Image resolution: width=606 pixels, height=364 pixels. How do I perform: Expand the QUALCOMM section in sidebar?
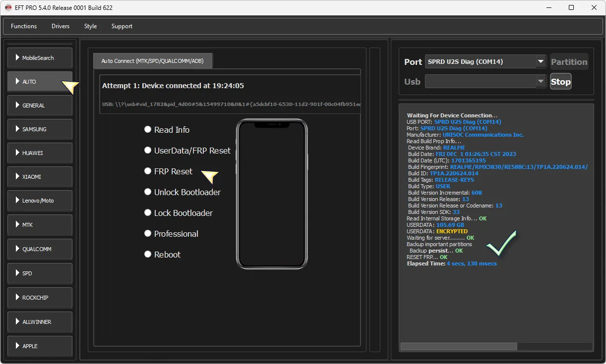point(40,249)
